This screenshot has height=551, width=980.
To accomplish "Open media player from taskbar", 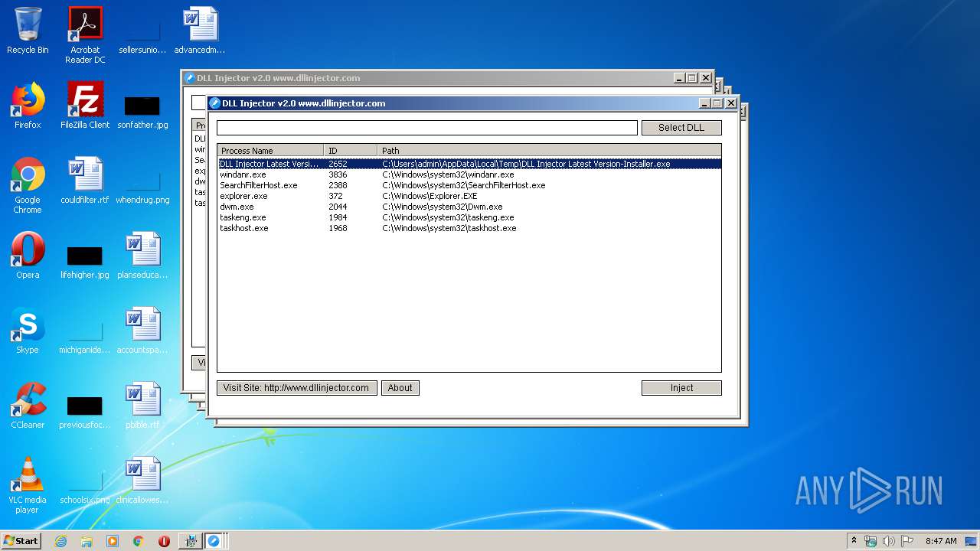I will coord(113,541).
